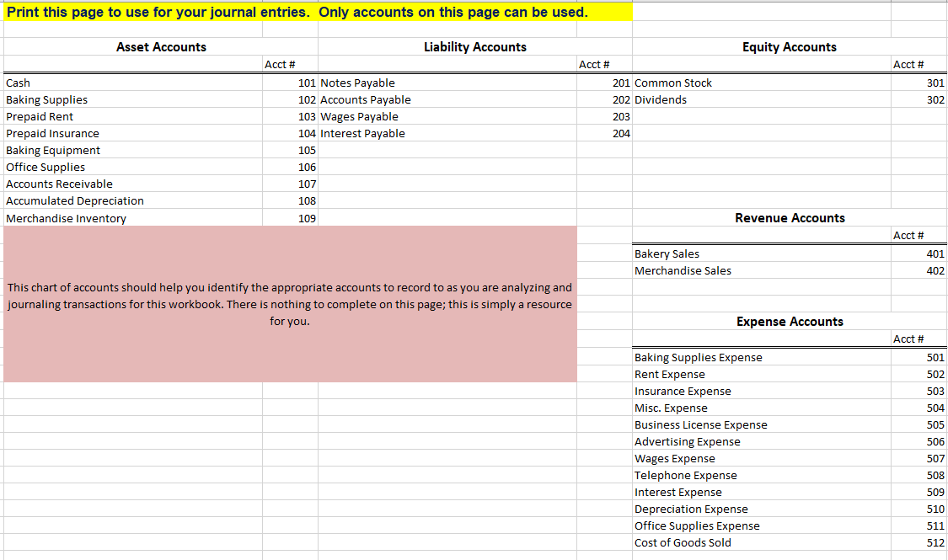Select the yellow print instructions banner cell
The width and height of the screenshot is (948, 560).
click(318, 12)
